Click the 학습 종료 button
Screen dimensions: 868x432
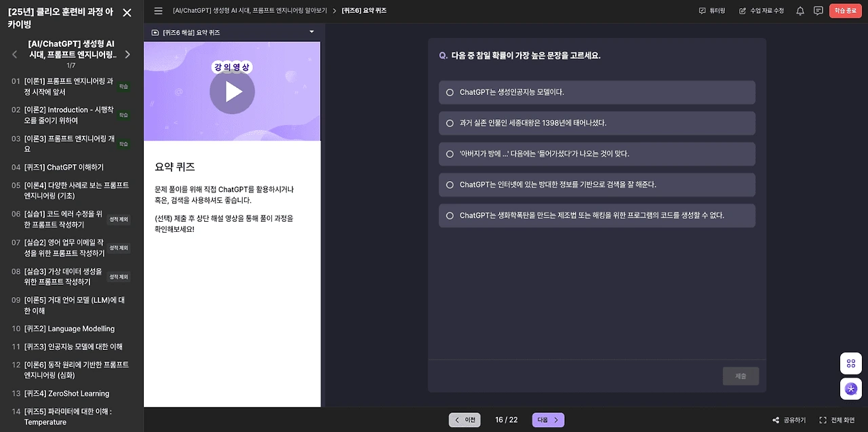tap(845, 11)
